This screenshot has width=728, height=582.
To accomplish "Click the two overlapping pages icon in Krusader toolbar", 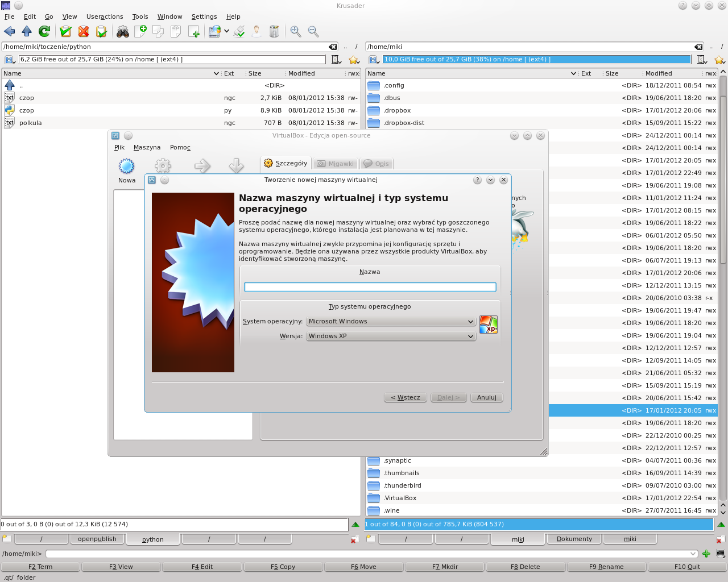I will click(x=158, y=31).
